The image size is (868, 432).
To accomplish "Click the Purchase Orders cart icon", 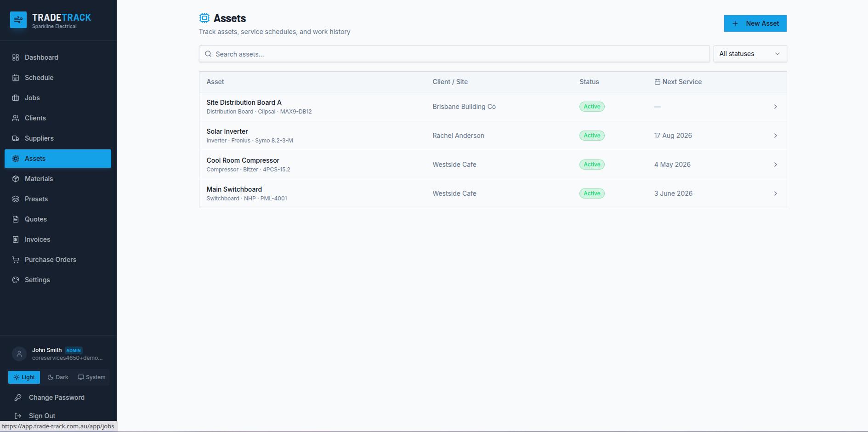I will (x=16, y=260).
